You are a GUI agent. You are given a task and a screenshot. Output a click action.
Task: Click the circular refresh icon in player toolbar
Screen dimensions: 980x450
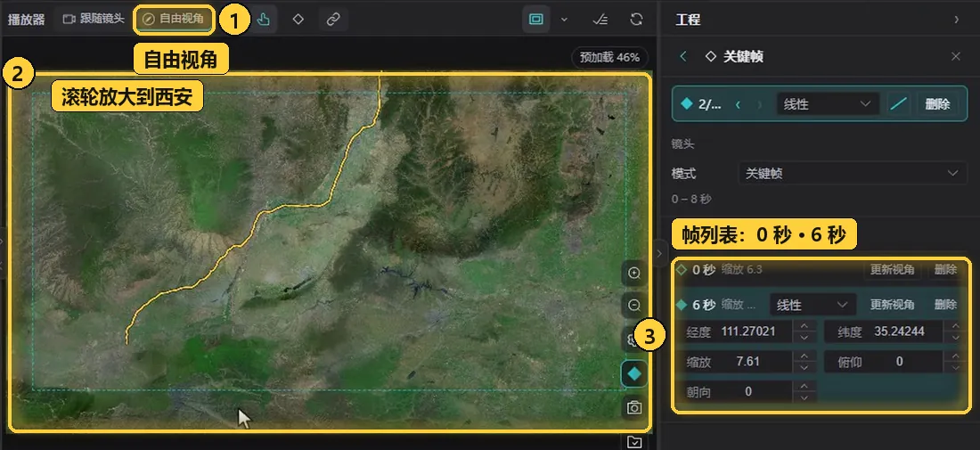coord(636,20)
